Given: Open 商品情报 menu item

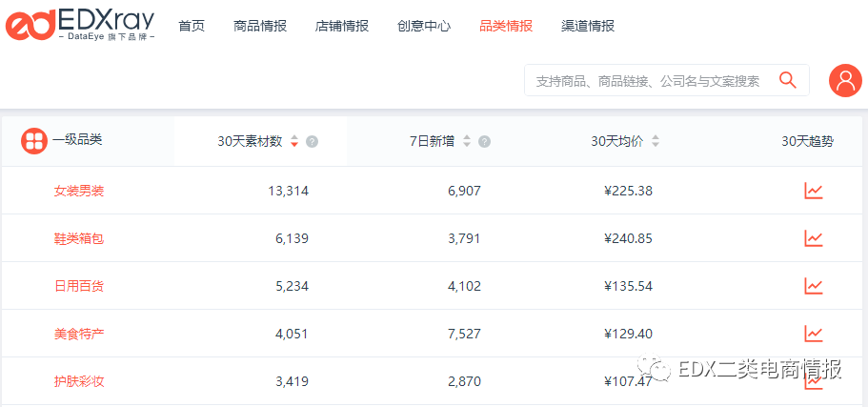Looking at the screenshot, I should [x=260, y=26].
